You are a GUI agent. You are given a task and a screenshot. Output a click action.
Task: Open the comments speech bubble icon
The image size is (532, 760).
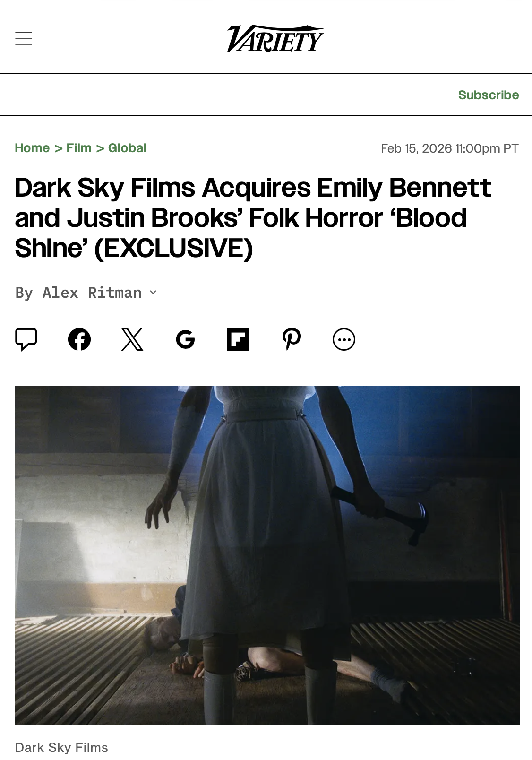coord(26,339)
